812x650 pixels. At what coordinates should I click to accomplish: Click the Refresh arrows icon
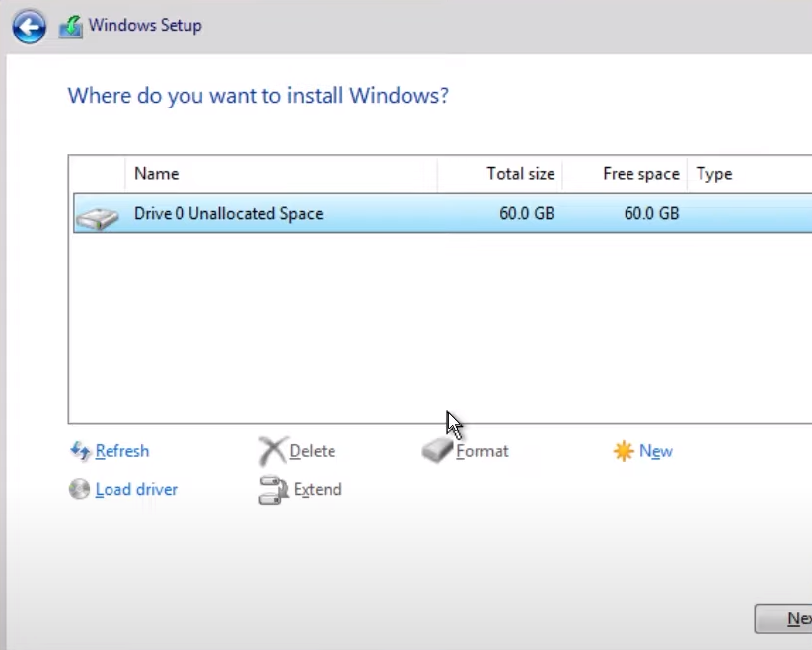[x=80, y=451]
